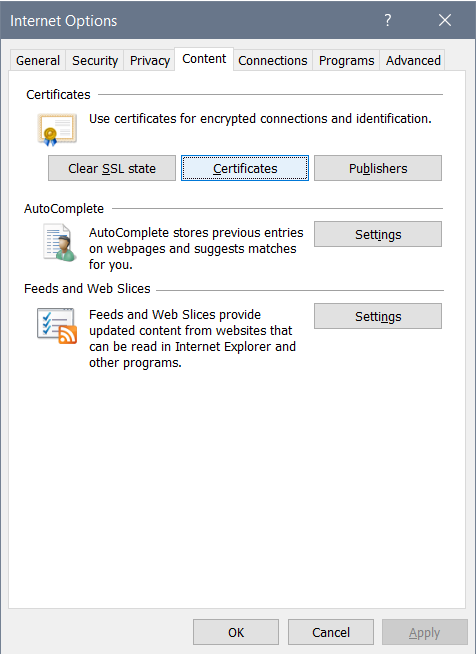Confirm with the OK button
Screen dimensions: 476x654
coord(236,632)
